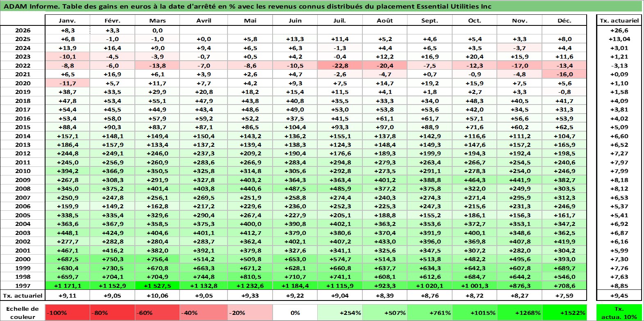Click the '+10,06' actuarial rate under Mars
The width and height of the screenshot is (644, 321).
pyautogui.click(x=158, y=295)
